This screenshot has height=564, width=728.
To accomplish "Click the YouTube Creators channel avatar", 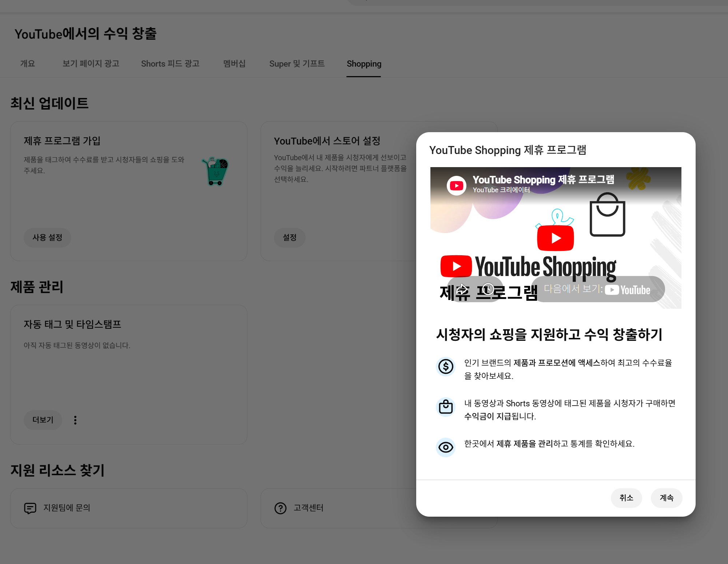I will [x=456, y=186].
